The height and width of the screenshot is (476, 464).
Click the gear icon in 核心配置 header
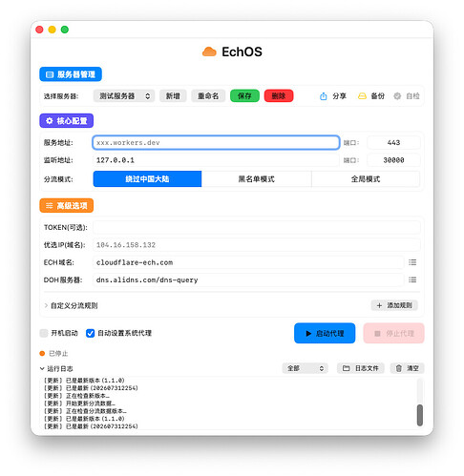click(50, 121)
